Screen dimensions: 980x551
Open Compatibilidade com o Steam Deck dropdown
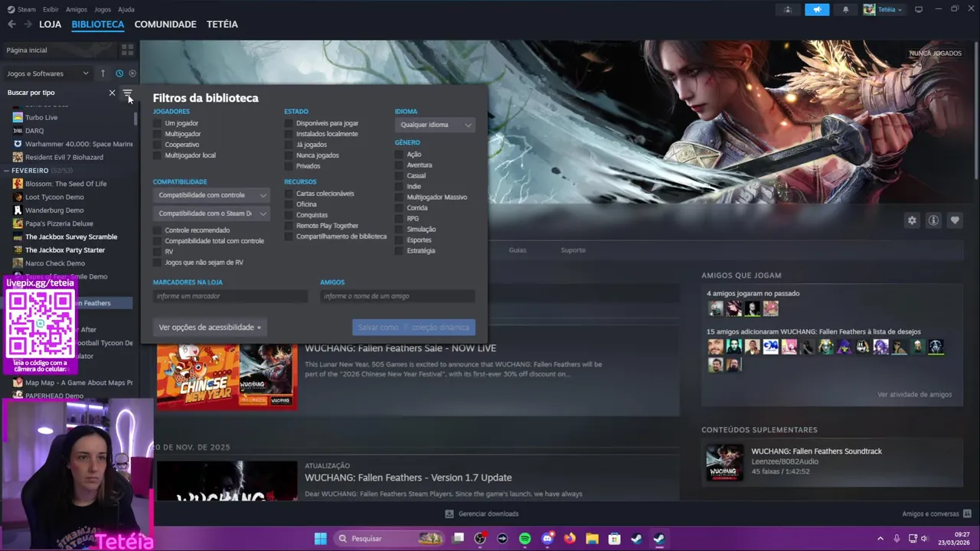(x=211, y=214)
